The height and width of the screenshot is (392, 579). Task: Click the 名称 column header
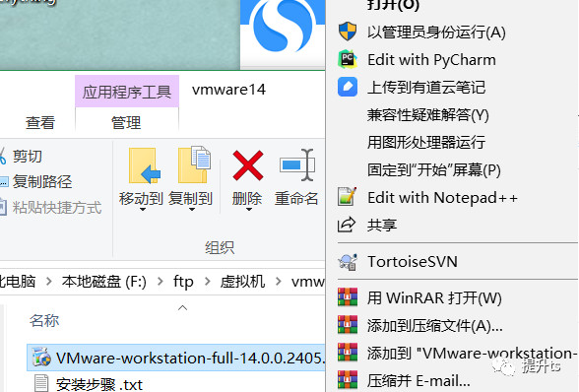pos(44,320)
